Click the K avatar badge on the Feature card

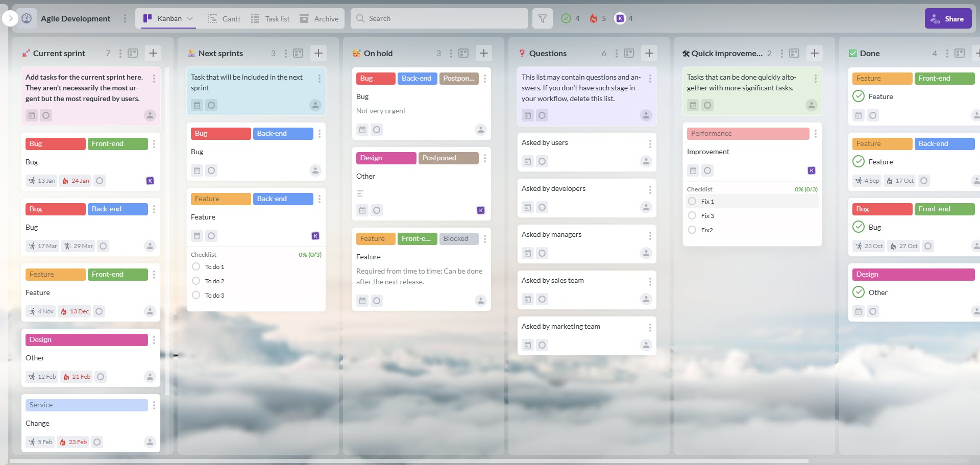pos(315,235)
